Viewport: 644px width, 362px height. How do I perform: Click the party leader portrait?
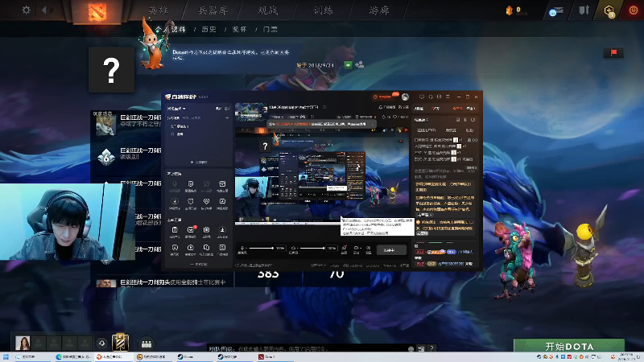(23, 343)
